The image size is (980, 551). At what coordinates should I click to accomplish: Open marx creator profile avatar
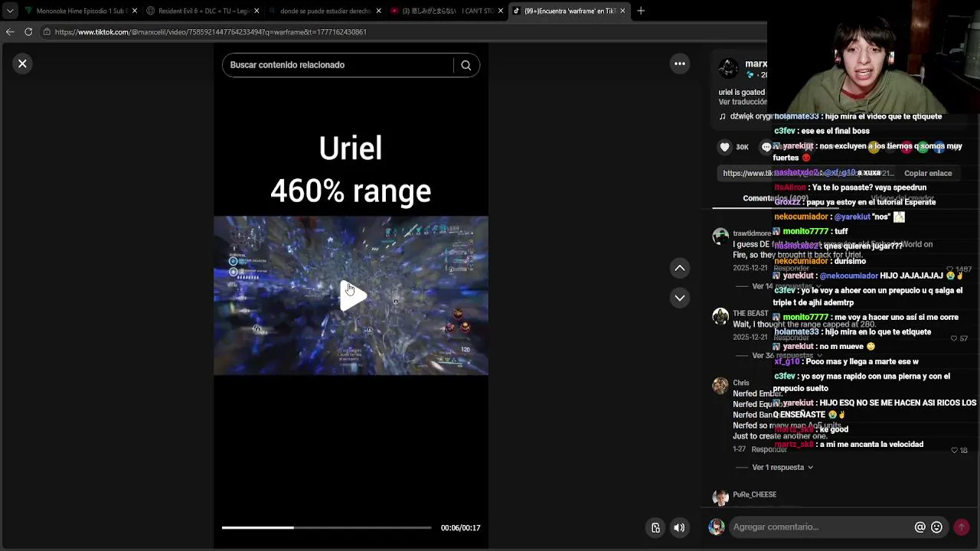click(729, 69)
